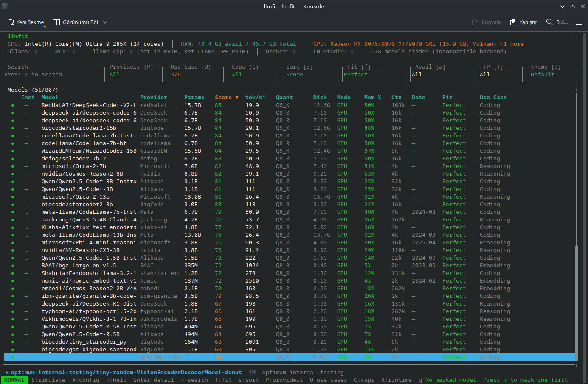The width and height of the screenshot is (588, 384).
Task: Select the Jackrong/Qwen3.5-4B-Claude-4 row
Action: click(290, 220)
